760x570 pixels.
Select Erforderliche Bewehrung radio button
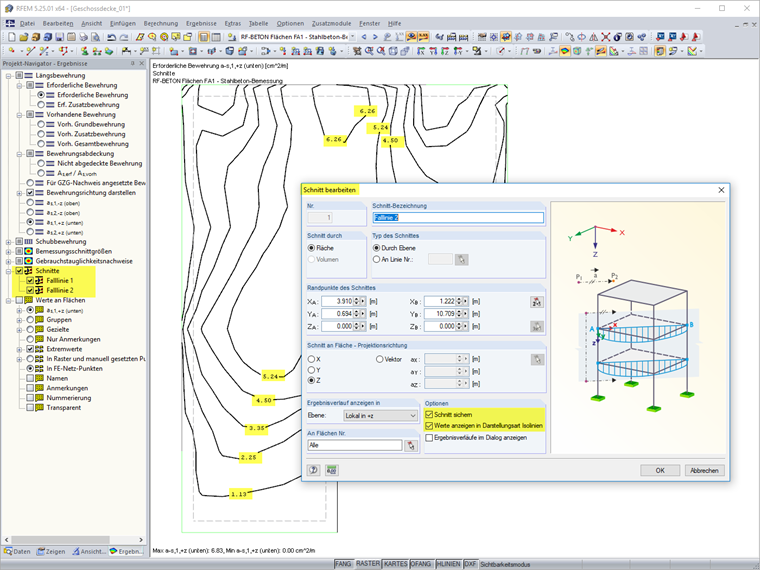[41, 95]
